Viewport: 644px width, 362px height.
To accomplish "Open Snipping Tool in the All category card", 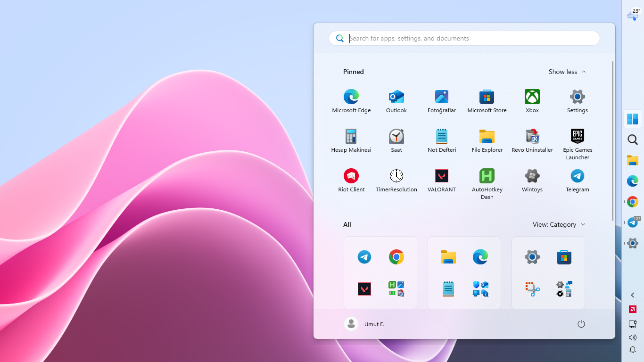I will click(x=532, y=289).
